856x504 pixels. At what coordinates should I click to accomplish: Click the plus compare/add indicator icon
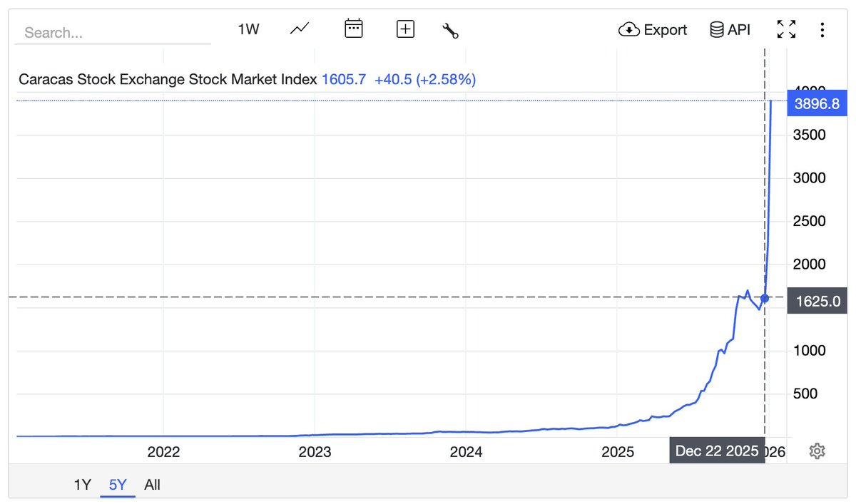pyautogui.click(x=405, y=29)
